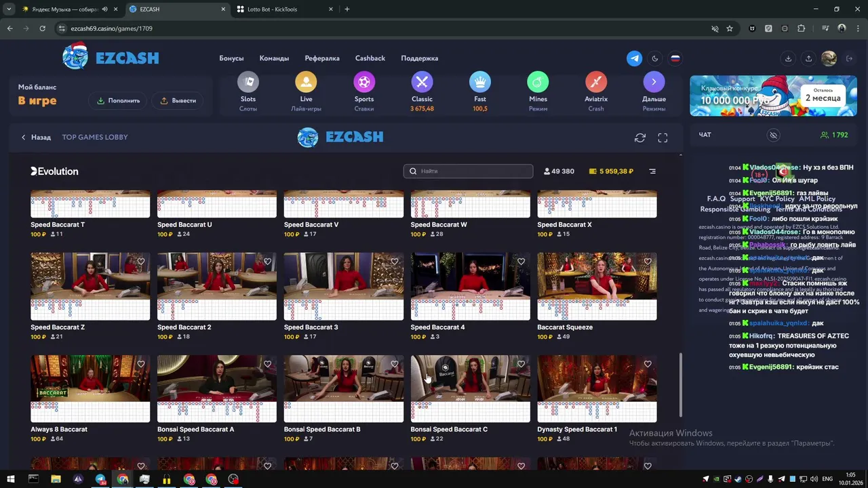Screen dimensions: 868x488
Task: Open the Bonsai Speed Baccarat C thumbnail
Action: [470, 388]
